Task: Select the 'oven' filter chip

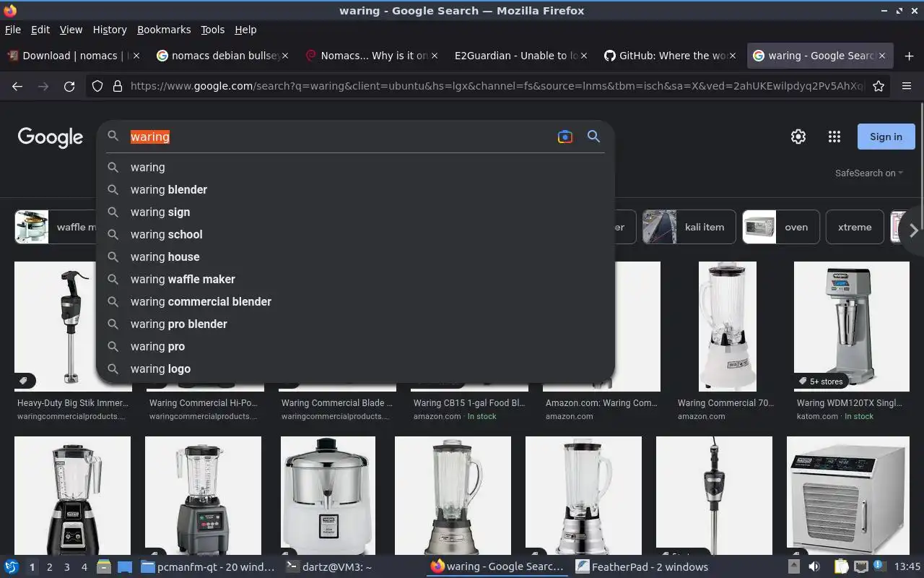Action: [x=781, y=227]
